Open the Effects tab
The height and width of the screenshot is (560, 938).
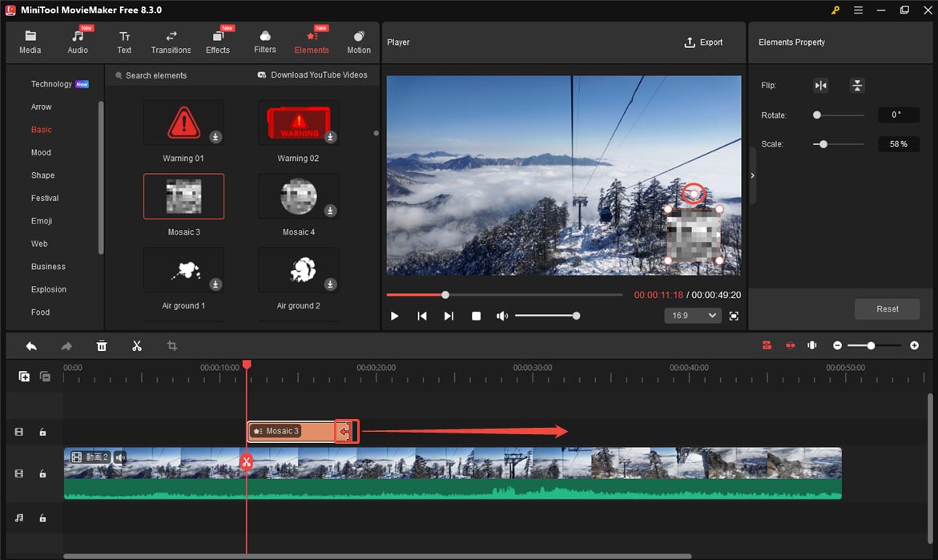pyautogui.click(x=218, y=42)
